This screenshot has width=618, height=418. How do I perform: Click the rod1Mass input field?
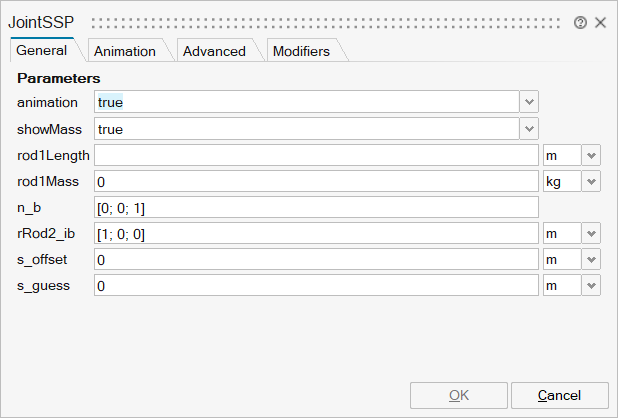[x=316, y=181]
